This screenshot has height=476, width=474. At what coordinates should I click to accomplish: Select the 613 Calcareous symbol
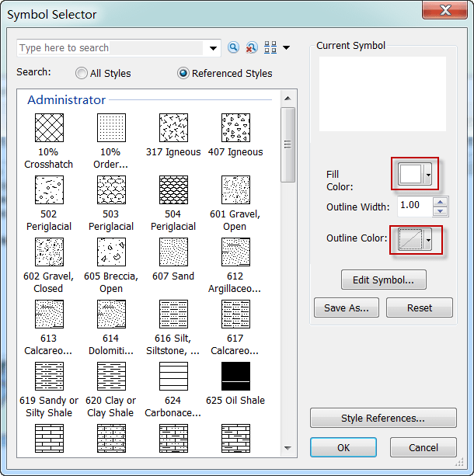[49, 314]
